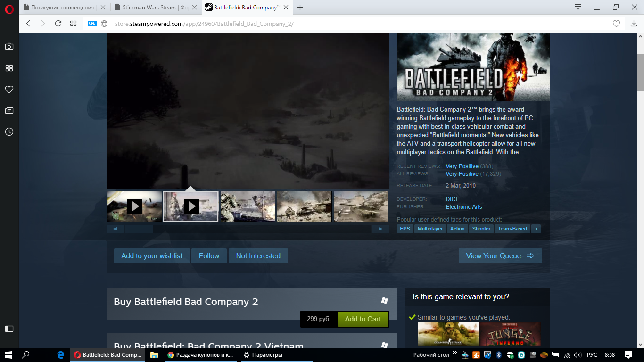The image size is (644, 362).
Task: Open a new browser tab
Action: 300,7
